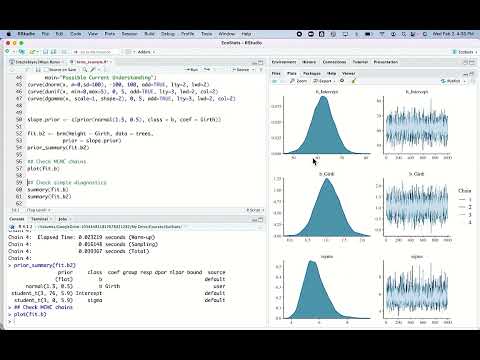Open the Top Level scope dropdown
480x360 pixels.
click(x=38, y=210)
